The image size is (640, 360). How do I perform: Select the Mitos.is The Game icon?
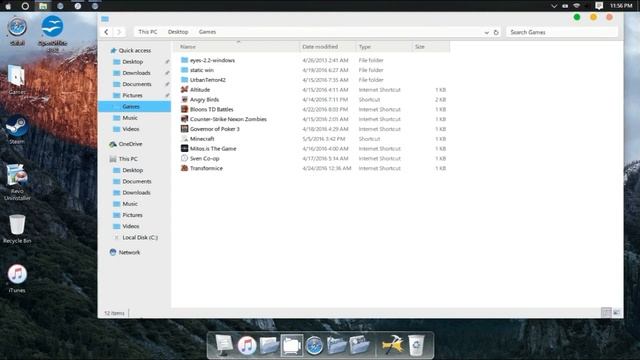184,148
